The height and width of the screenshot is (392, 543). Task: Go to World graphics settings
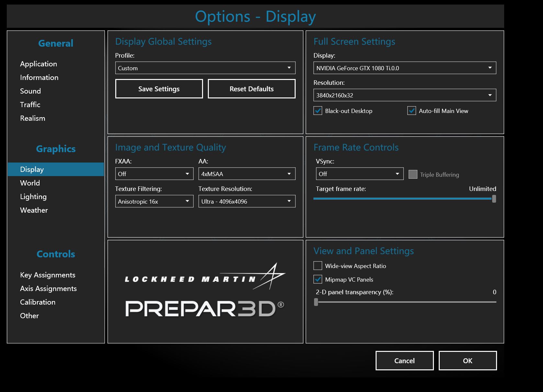(x=30, y=183)
